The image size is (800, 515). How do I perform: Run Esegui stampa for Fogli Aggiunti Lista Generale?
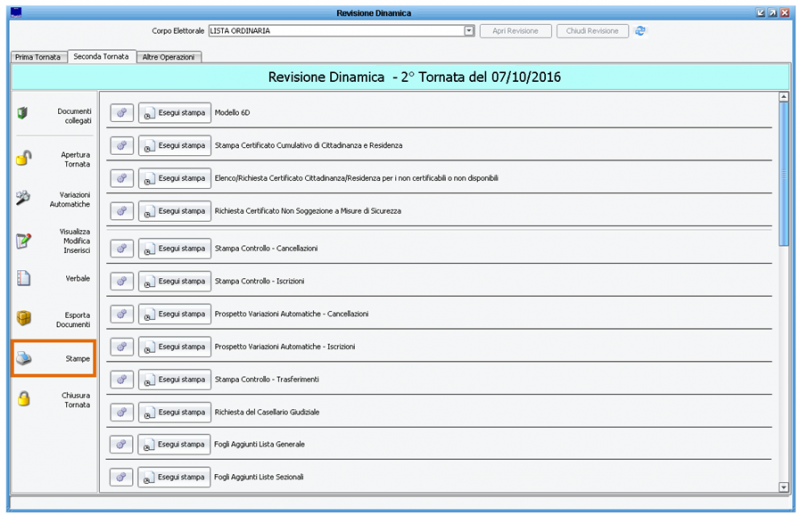[x=174, y=445]
